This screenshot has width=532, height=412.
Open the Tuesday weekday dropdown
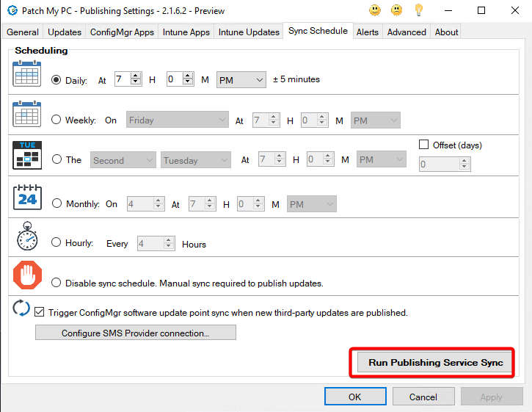click(195, 159)
